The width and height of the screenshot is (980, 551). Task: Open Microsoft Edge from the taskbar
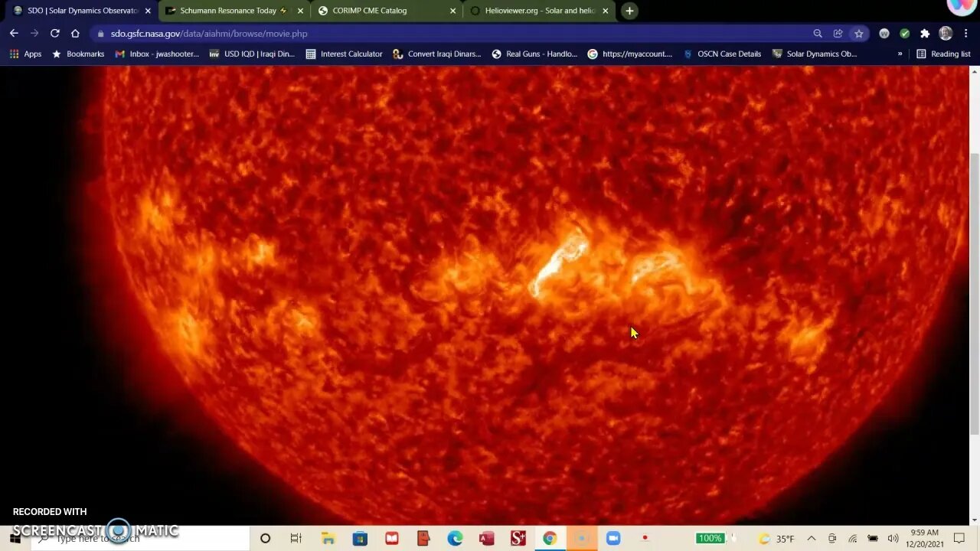pyautogui.click(x=455, y=538)
